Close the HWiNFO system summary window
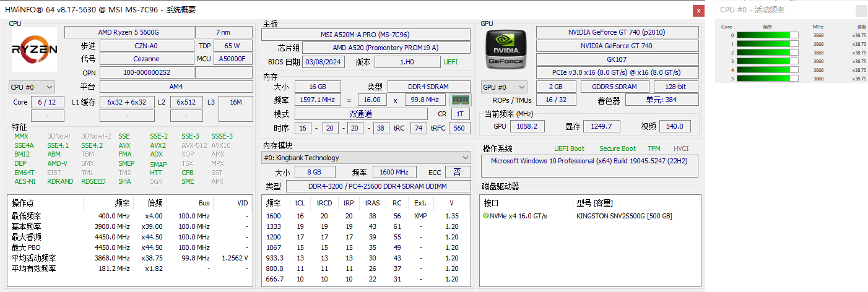This screenshot has height=292, width=868. tap(699, 11)
